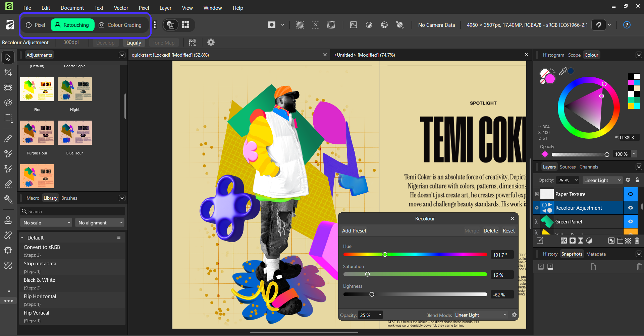This screenshot has height=336, width=644.
Task: Apply the Night adjustment preset thumbnail
Action: [75, 89]
